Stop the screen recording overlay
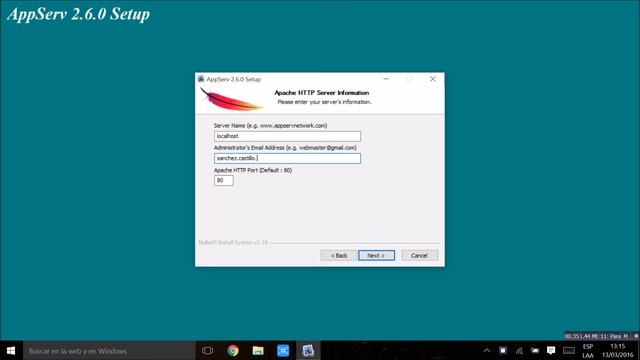Image resolution: width=640 pixels, height=360 pixels. (636, 336)
